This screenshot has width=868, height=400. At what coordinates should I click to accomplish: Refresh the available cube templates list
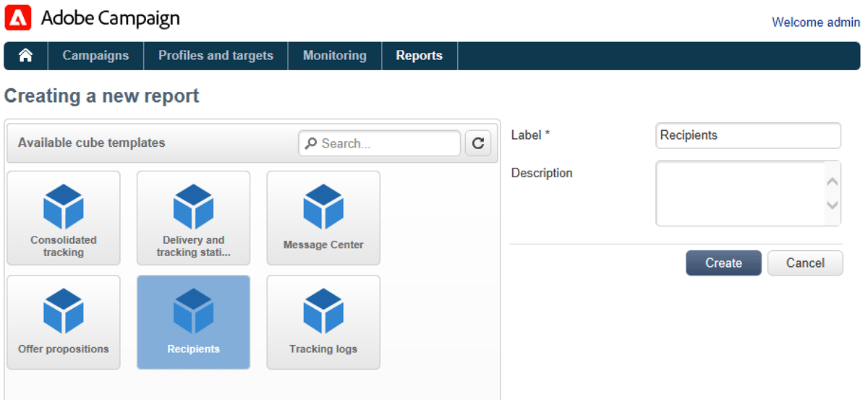click(x=477, y=143)
